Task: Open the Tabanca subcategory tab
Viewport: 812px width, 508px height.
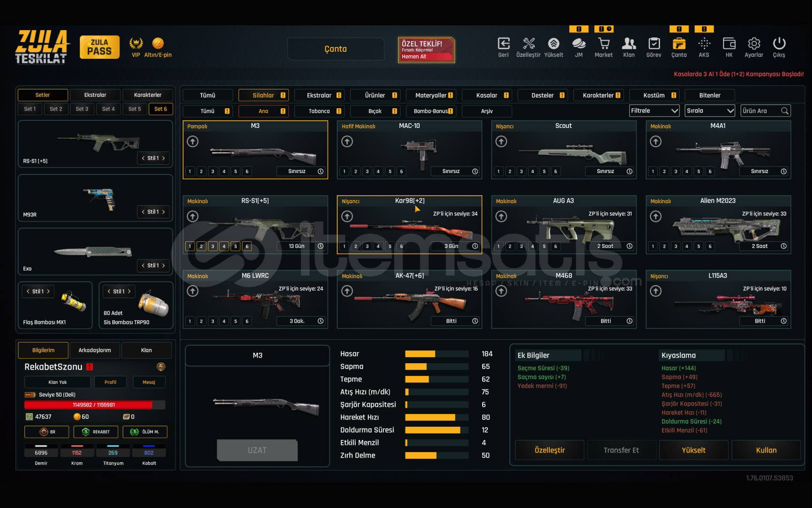Action: [x=320, y=111]
